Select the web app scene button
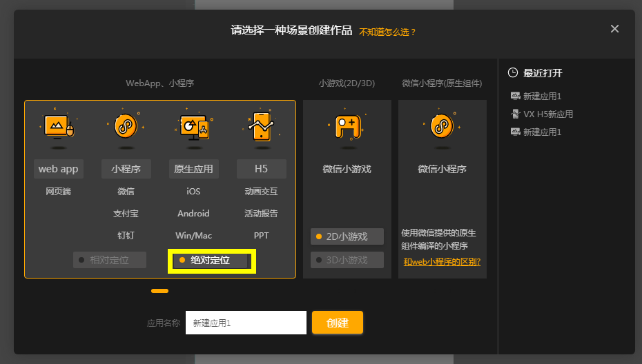 click(x=59, y=169)
